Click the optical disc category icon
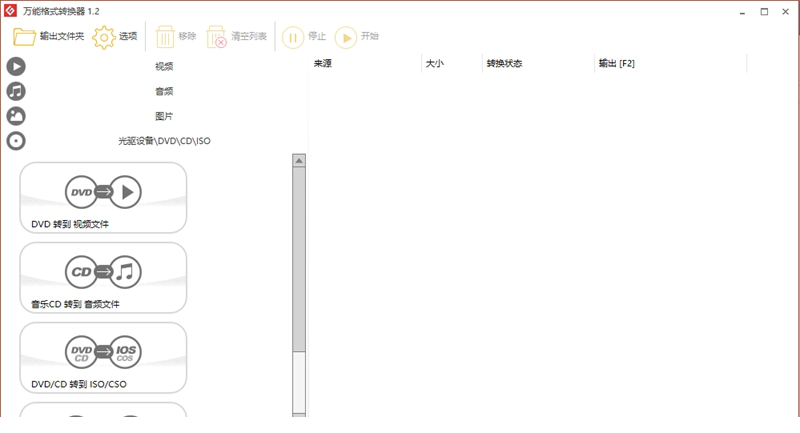This screenshot has width=800, height=433. point(16,141)
